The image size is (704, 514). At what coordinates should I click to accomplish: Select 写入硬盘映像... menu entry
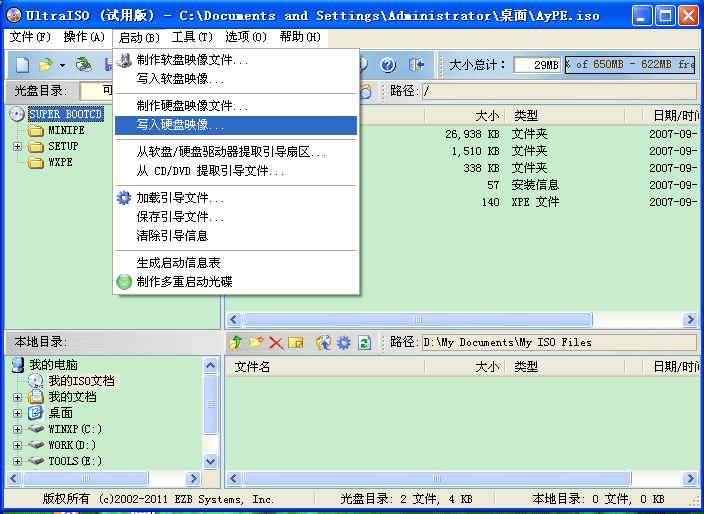pos(236,125)
